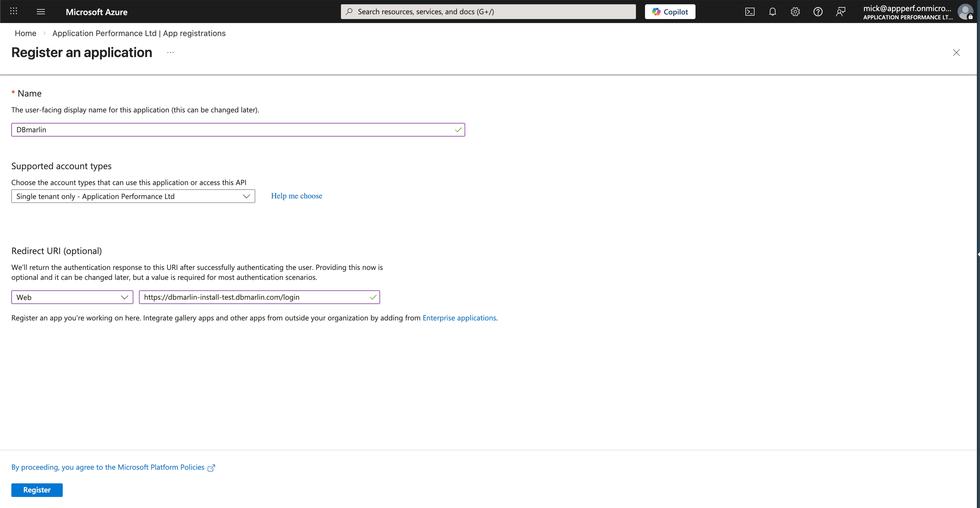Expand the Supported account types dropdown
The width and height of the screenshot is (980, 508).
tap(133, 196)
